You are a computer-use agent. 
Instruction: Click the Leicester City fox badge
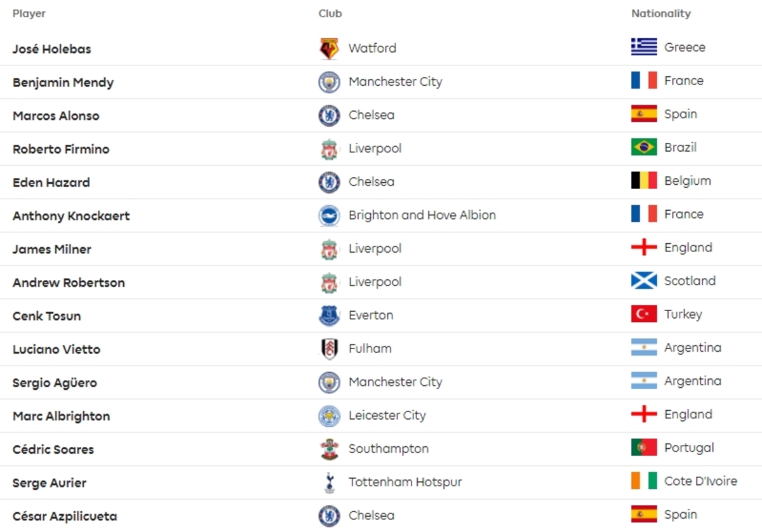[329, 416]
